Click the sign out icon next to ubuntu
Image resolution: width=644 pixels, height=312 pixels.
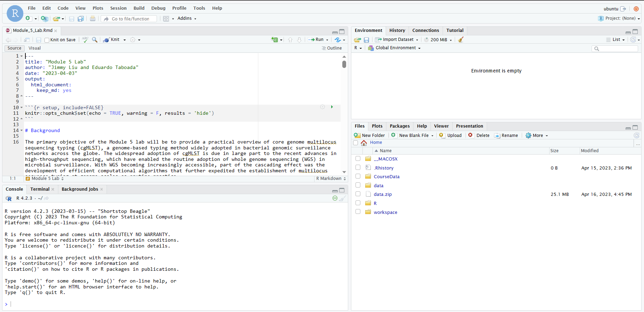pos(623,9)
